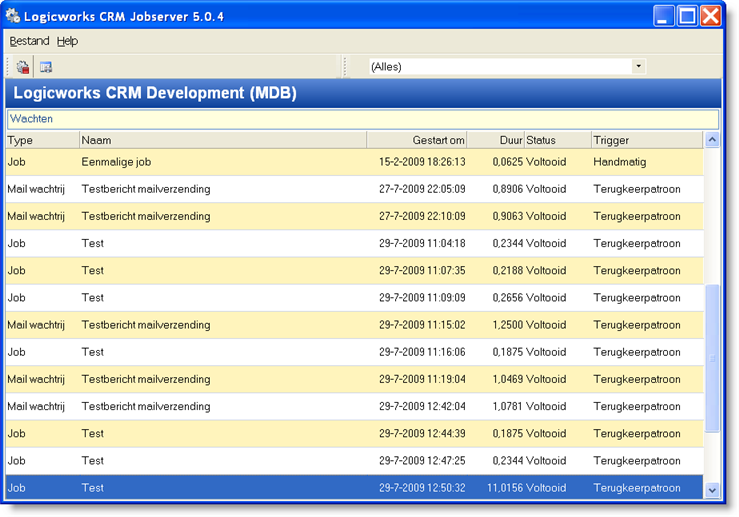Click the scrollbar up arrow
Viewport: 739px width, 517px height.
tap(712, 140)
